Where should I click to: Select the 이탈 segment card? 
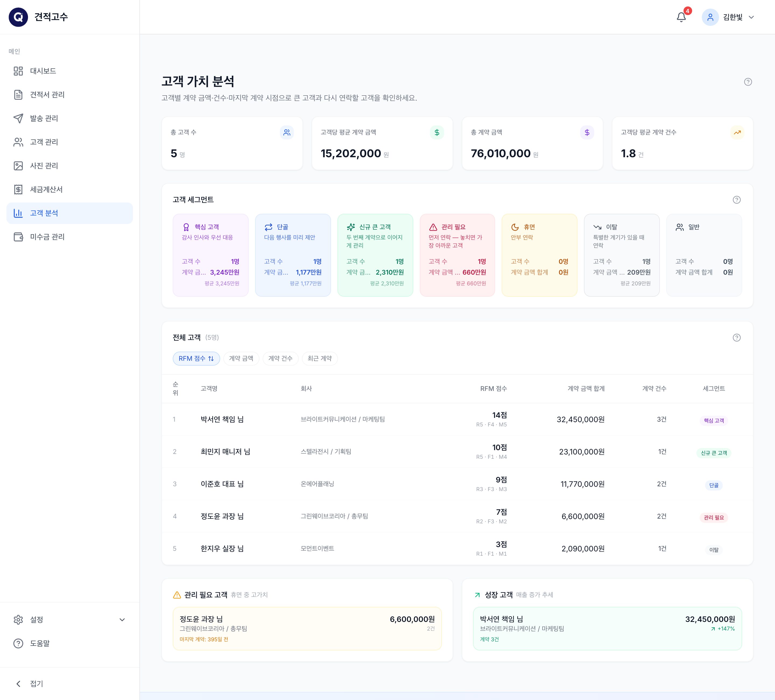coord(622,255)
